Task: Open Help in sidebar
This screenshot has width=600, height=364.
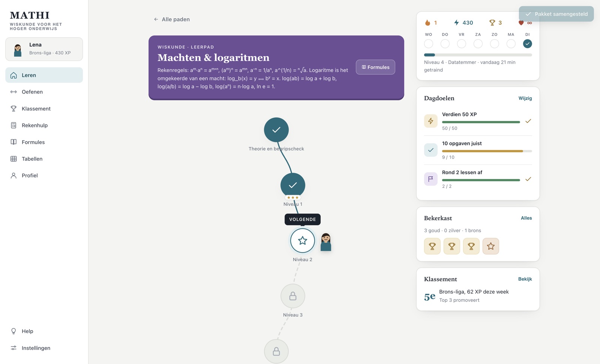Action: click(44, 331)
